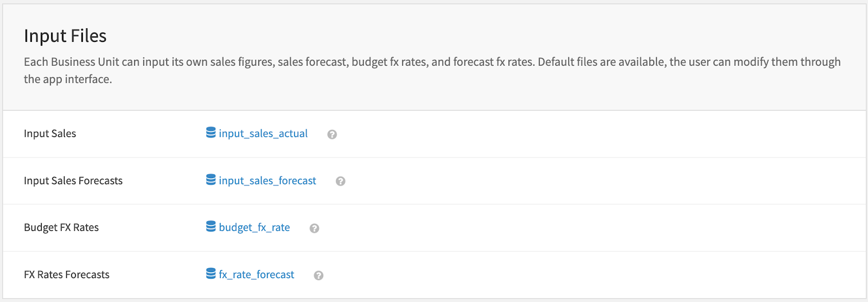Click the Input Sales Forecasts label
This screenshot has width=868, height=302.
[x=73, y=181]
